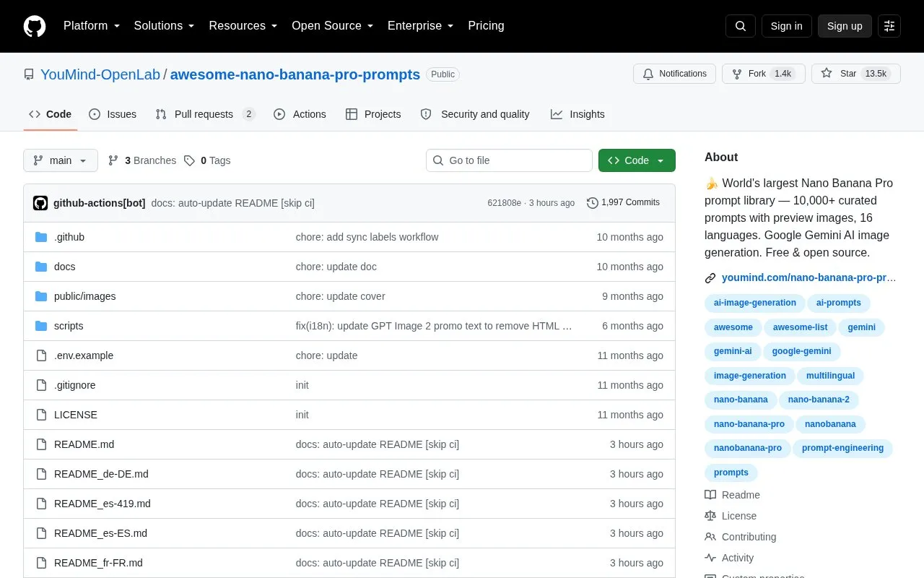The image size is (924, 578).
Task: Fork the repository
Action: 764,74
